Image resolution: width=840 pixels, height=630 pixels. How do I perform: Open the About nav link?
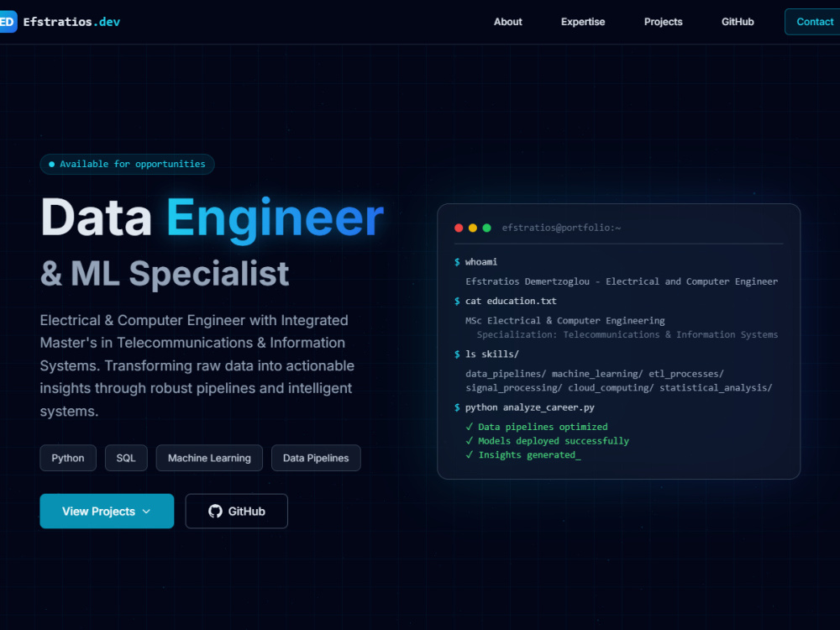pos(507,22)
